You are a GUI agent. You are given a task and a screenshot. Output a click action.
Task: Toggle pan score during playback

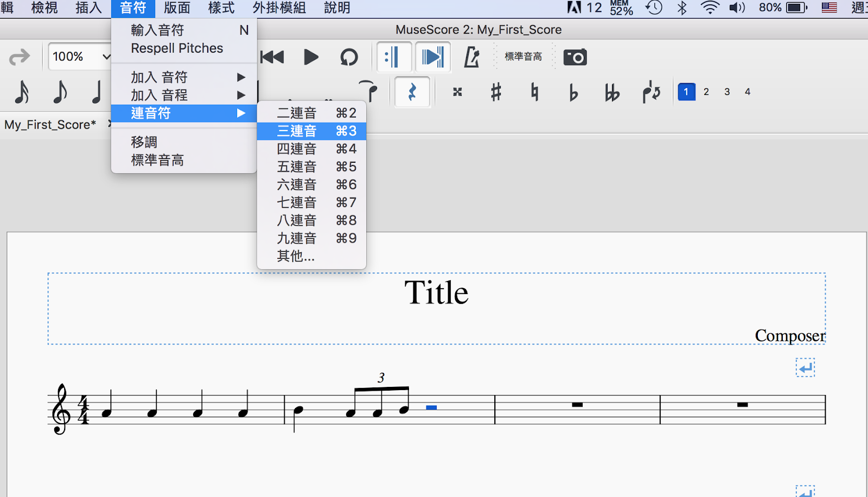tap(433, 57)
